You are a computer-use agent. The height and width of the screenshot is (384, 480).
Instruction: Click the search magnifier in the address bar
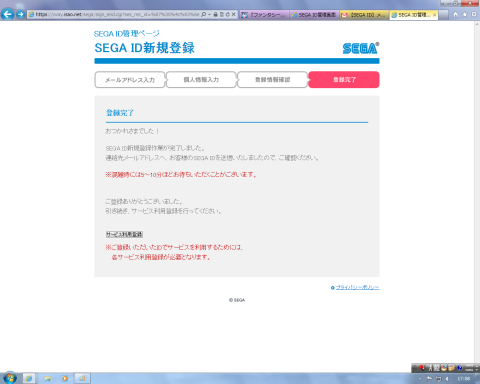click(x=203, y=14)
